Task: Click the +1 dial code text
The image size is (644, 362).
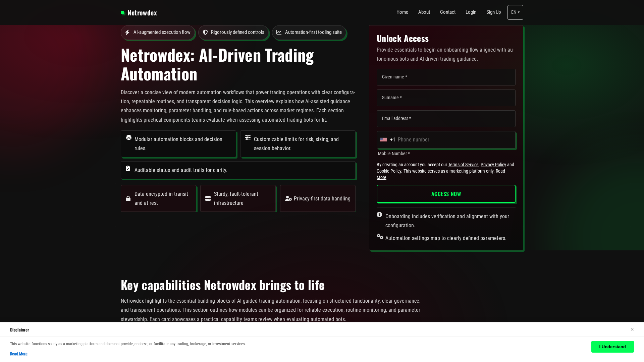Action: [393, 140]
